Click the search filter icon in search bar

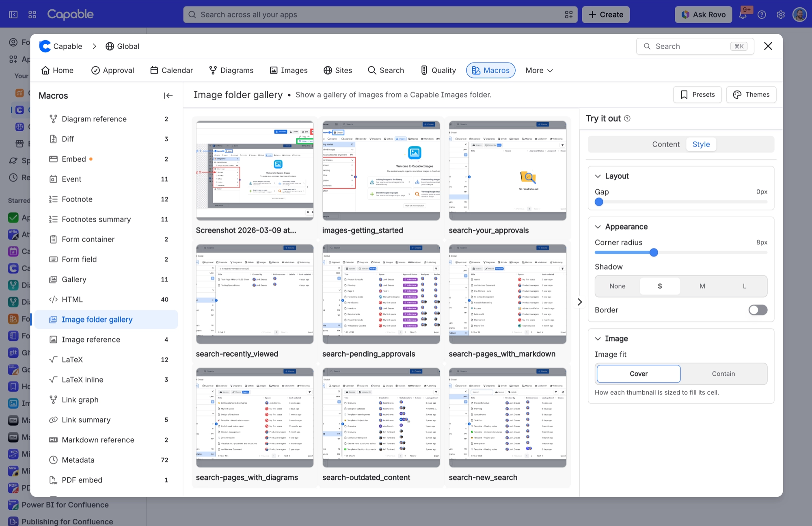coord(569,15)
